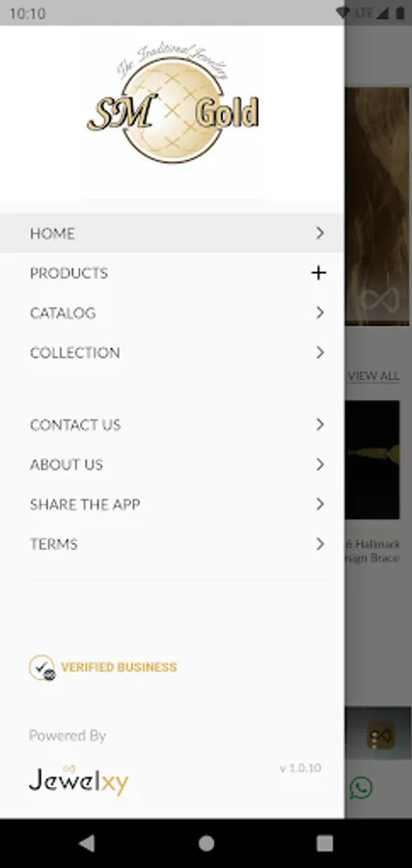The width and height of the screenshot is (412, 868).
Task: Click the Verified Business text label
Action: coord(119,667)
